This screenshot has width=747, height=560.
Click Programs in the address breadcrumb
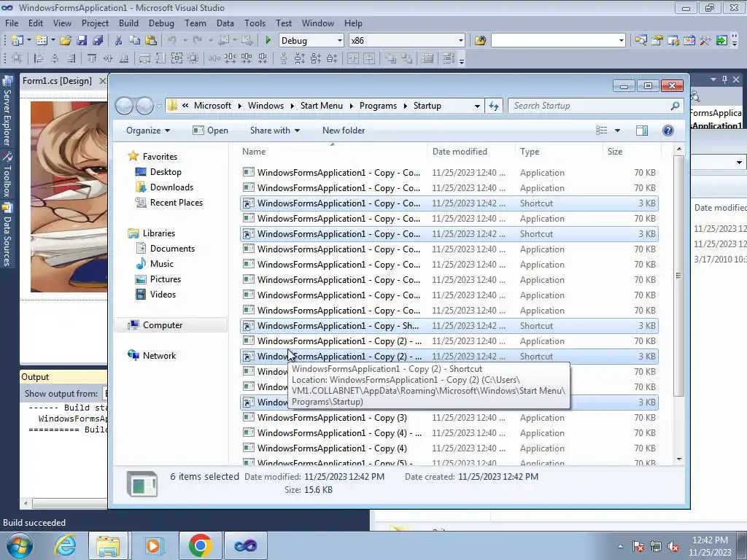(x=378, y=106)
